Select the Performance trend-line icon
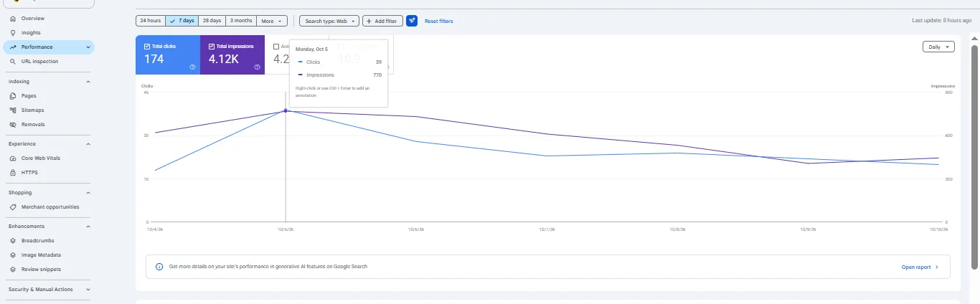Screen dimensions: 980x304 [14, 47]
